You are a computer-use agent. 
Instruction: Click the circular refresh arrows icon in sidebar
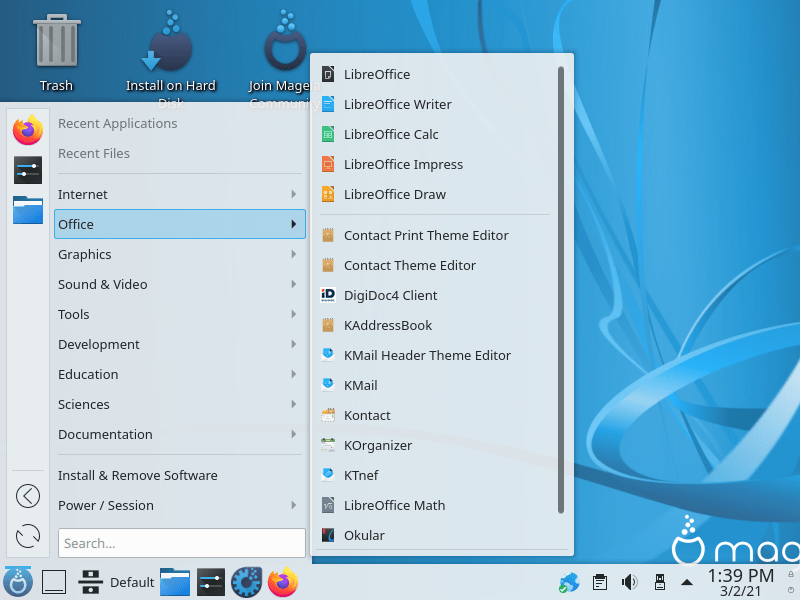(x=28, y=536)
